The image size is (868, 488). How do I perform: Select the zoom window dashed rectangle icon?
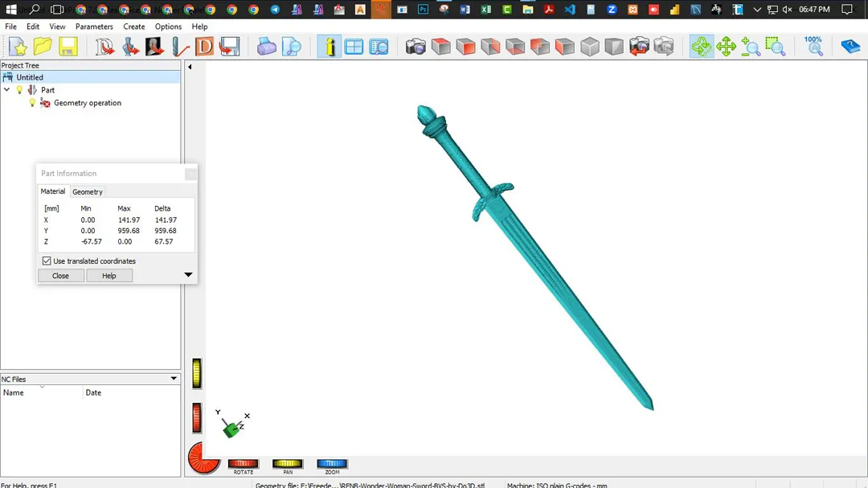coord(776,47)
